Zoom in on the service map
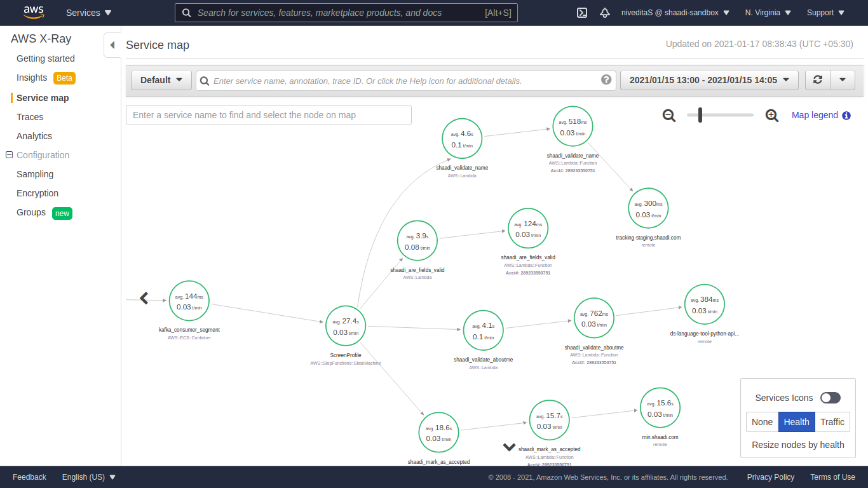868x488 pixels. point(772,115)
